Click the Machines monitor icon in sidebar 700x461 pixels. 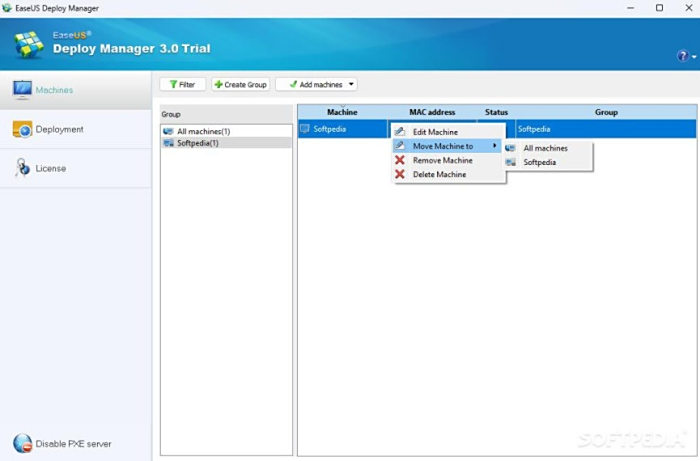(x=22, y=90)
